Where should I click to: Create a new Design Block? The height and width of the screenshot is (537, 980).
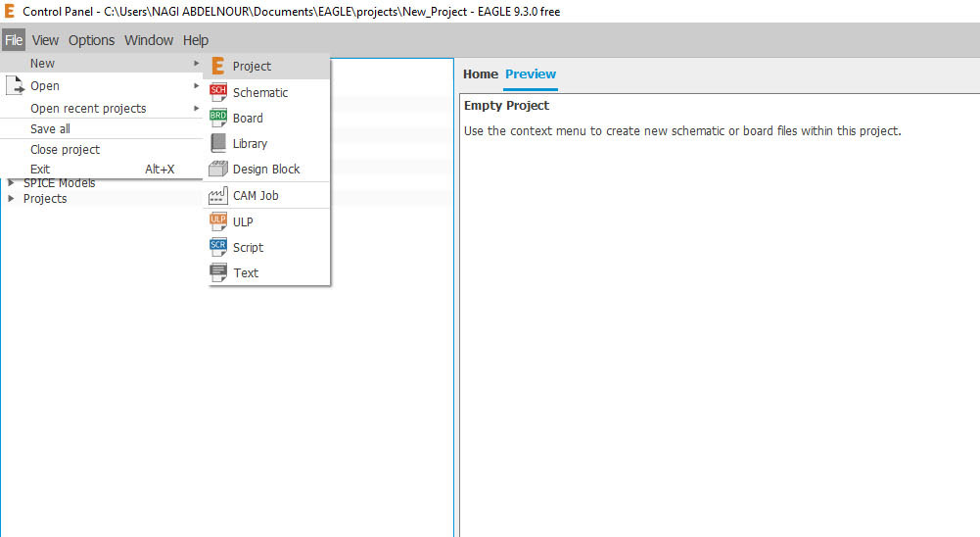267,169
